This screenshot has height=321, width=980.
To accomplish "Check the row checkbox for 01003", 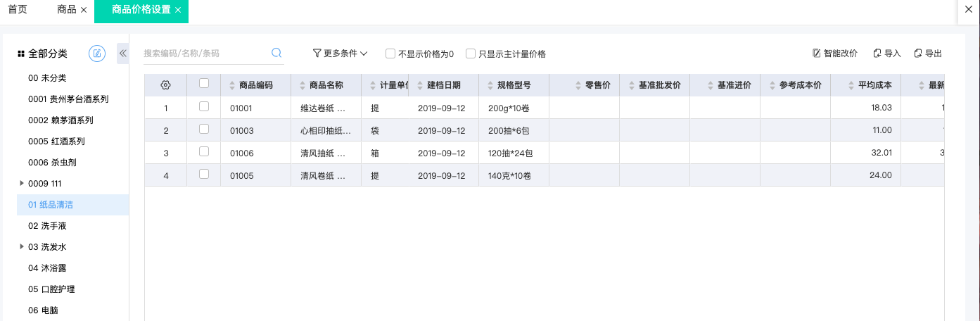I will tap(204, 129).
